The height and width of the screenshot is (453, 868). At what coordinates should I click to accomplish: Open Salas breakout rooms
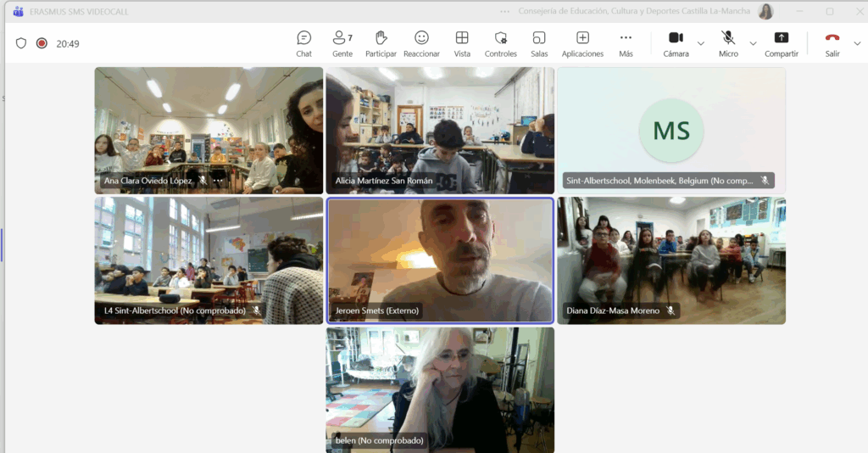[539, 43]
